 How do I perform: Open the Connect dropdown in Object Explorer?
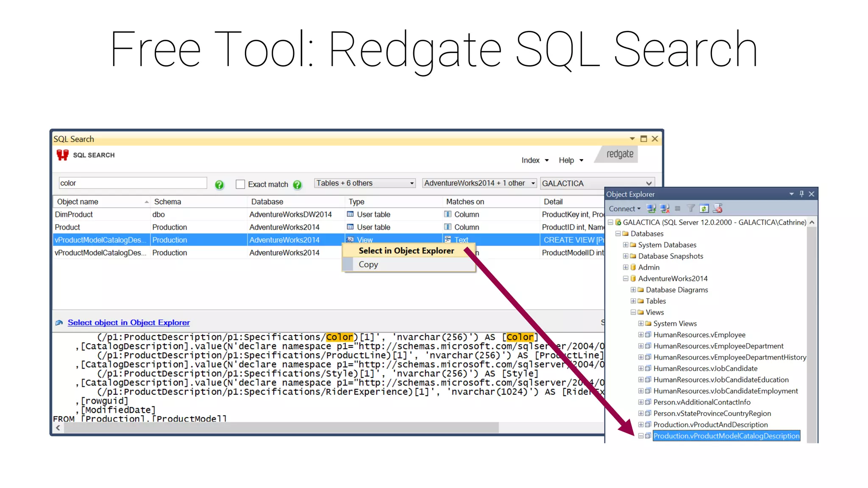(625, 208)
